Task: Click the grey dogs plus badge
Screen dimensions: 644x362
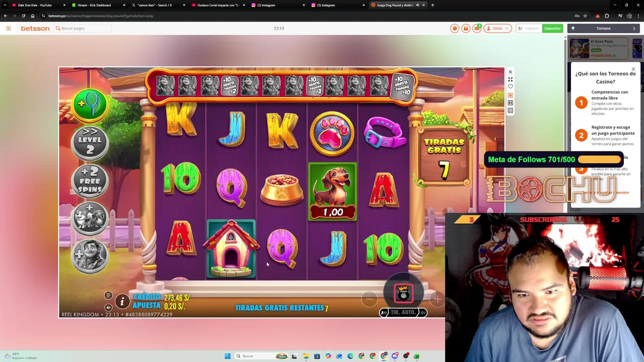Action: (90, 218)
